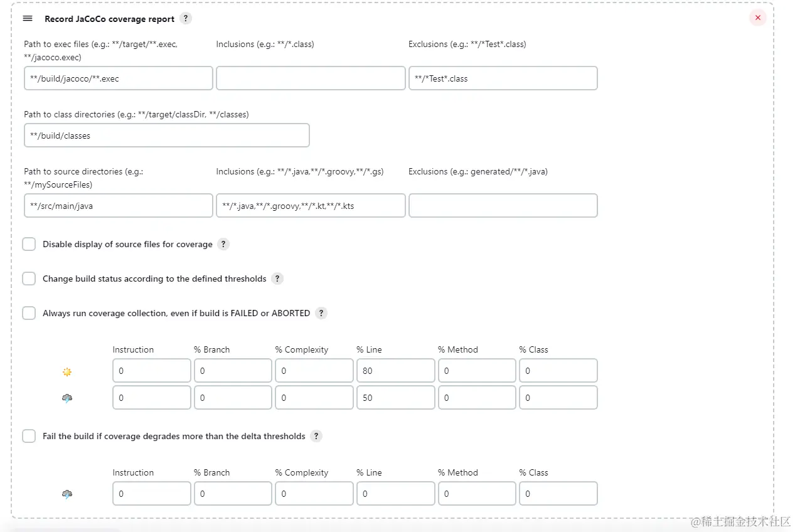
Task: Open help for Change build status thresholds
Action: 277,279
